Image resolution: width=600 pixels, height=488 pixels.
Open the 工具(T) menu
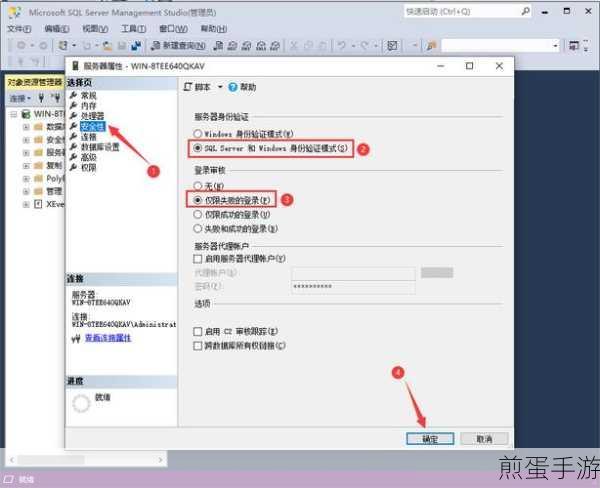(134, 29)
